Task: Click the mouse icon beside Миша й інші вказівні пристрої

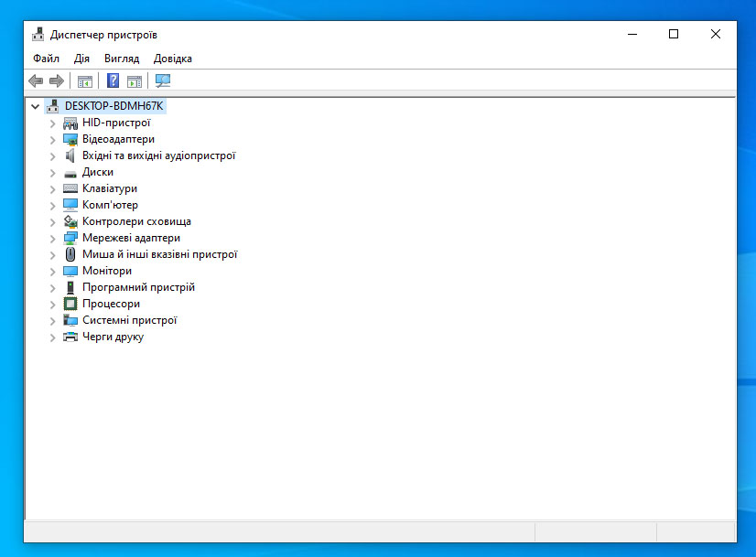Action: [x=70, y=254]
